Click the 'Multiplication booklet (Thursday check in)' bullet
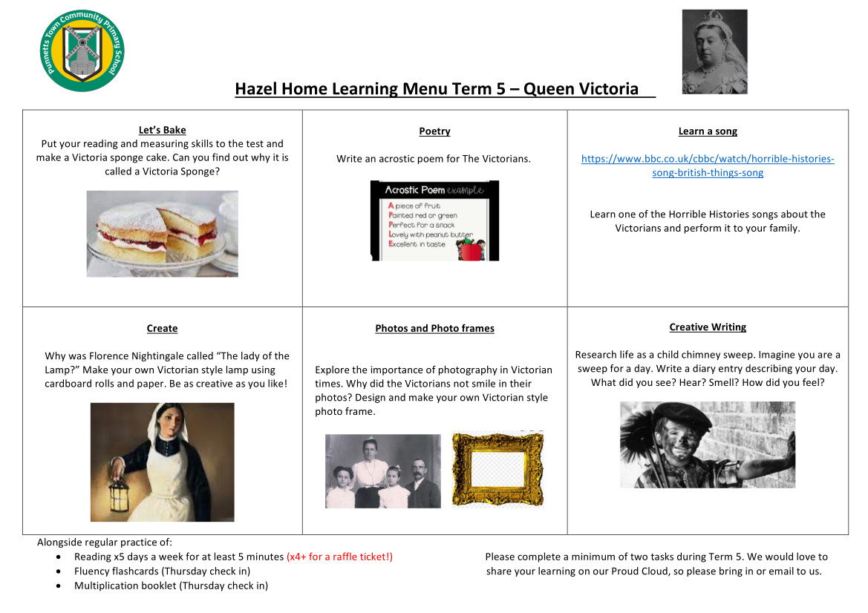868x613 pixels. tap(171, 586)
